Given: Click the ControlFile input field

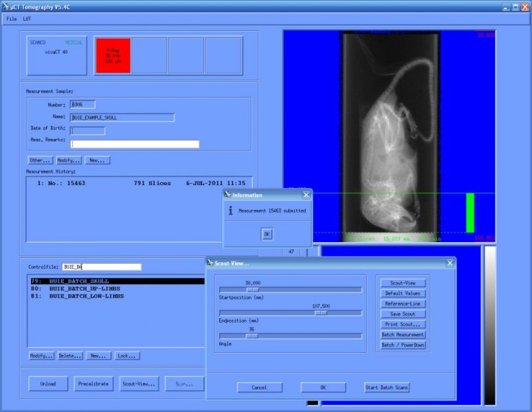Looking at the screenshot, I should [102, 267].
